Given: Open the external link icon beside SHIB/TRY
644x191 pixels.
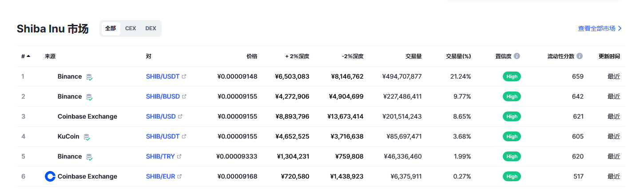Looking at the screenshot, I should pos(179,156).
